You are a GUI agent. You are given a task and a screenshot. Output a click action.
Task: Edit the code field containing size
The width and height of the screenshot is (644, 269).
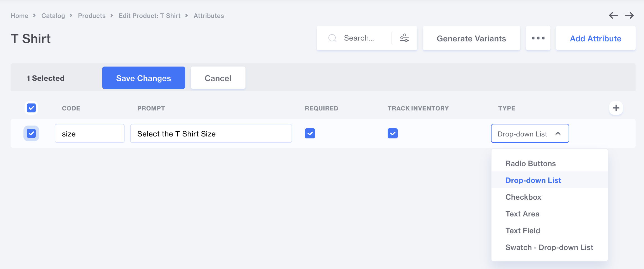point(89,133)
